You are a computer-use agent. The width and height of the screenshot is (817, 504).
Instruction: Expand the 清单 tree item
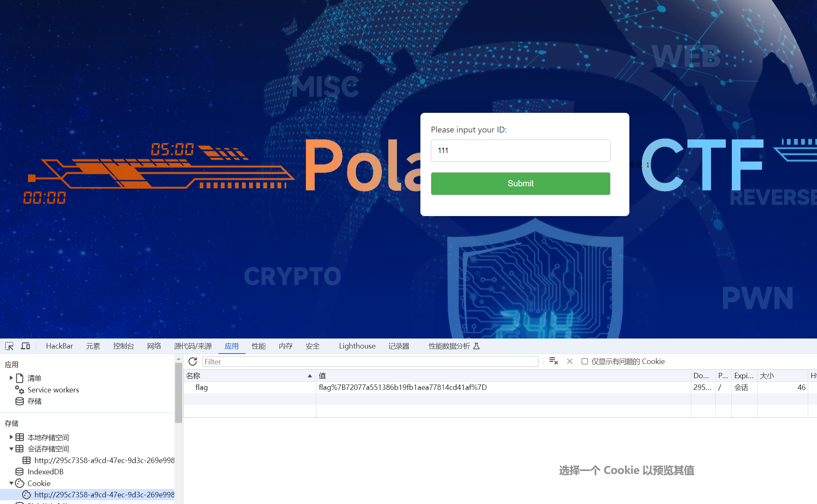(x=11, y=378)
